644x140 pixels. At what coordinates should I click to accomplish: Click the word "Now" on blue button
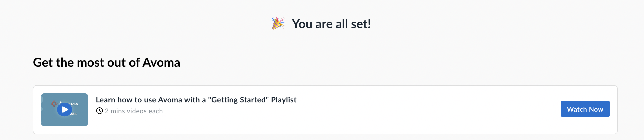tap(596, 109)
